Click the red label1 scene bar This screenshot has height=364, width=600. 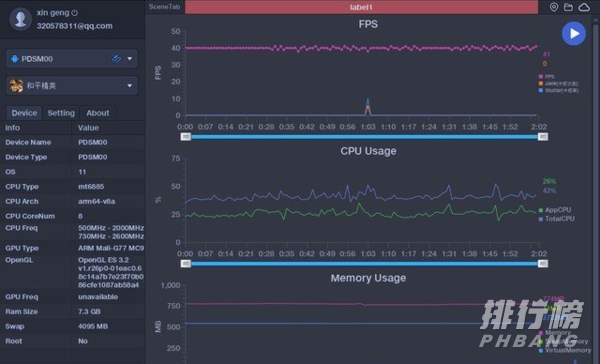361,7
